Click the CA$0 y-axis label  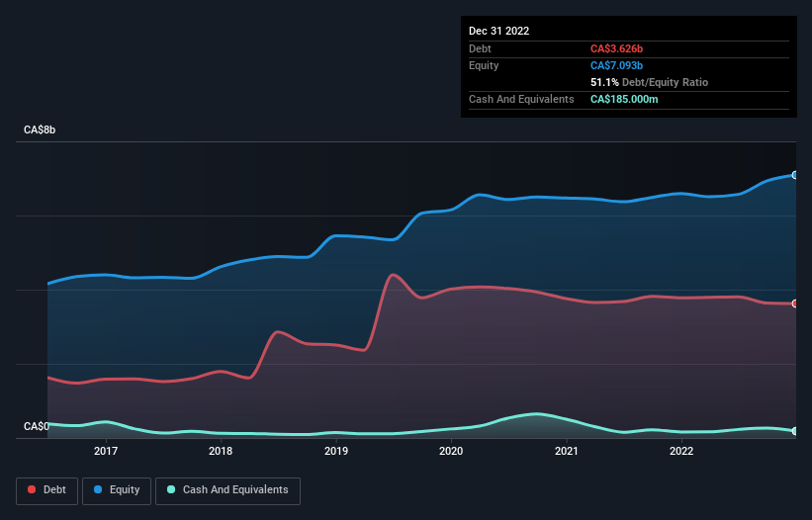point(37,426)
